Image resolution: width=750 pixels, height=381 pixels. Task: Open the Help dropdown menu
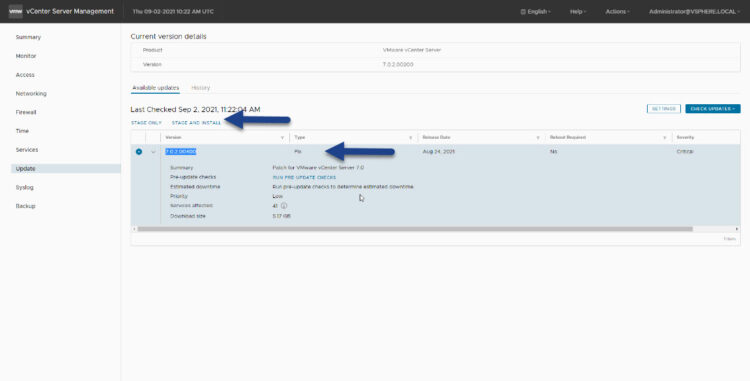(x=578, y=11)
